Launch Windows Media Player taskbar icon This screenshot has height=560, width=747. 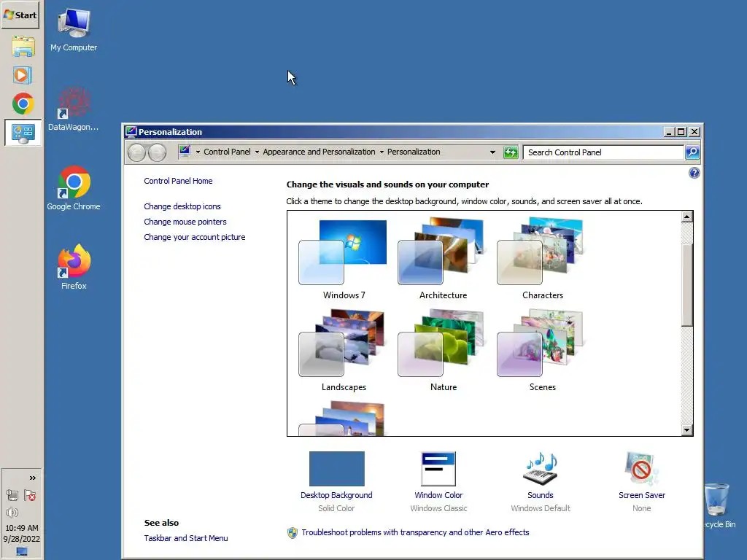pos(23,75)
